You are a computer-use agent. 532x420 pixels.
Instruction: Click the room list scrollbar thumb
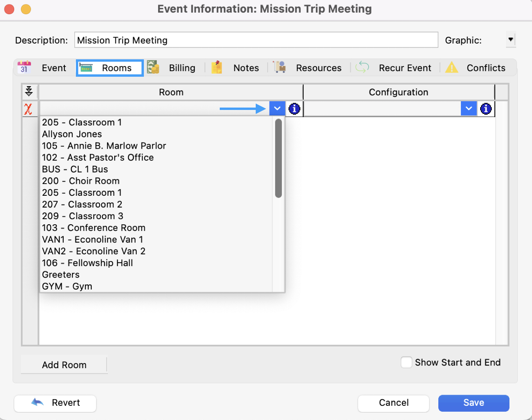(278, 158)
